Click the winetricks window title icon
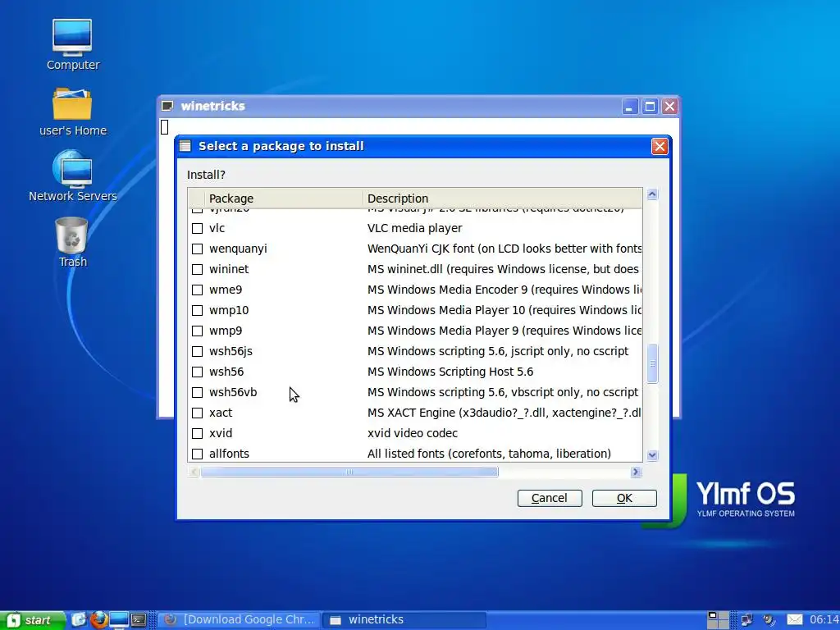Screen dimensions: 840x630 point(167,106)
